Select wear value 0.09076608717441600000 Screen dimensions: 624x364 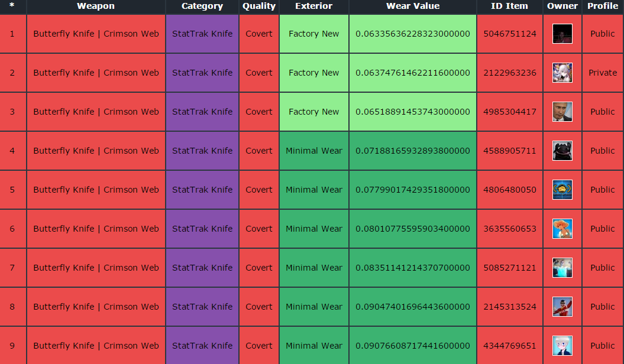pyautogui.click(x=413, y=345)
